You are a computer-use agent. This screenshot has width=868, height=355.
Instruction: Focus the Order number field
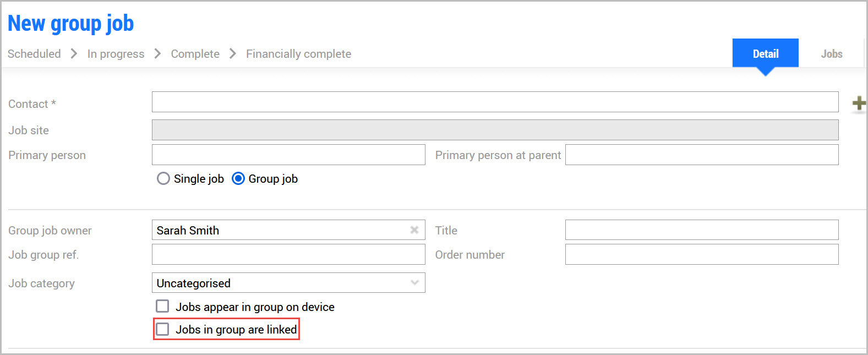pos(702,254)
